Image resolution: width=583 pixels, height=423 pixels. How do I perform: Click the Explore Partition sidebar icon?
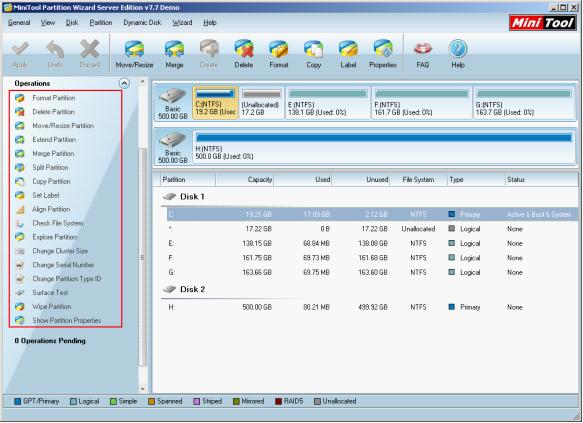coord(20,237)
